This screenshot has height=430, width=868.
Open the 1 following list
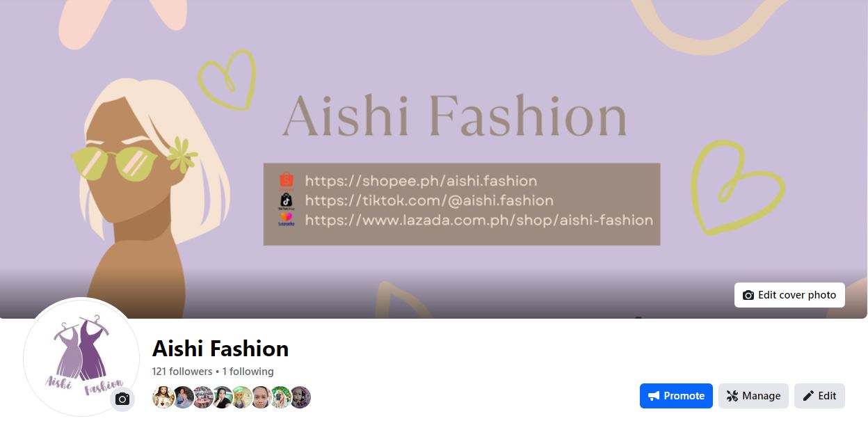point(248,372)
